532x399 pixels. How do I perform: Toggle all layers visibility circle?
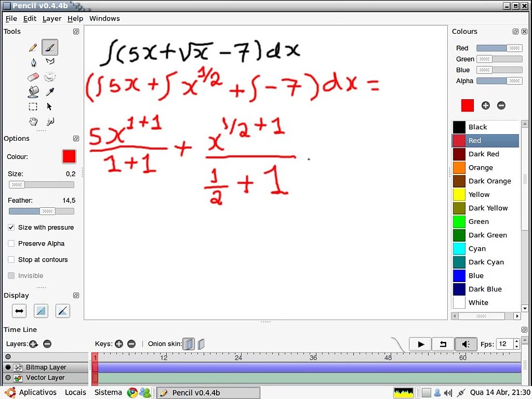(8, 356)
